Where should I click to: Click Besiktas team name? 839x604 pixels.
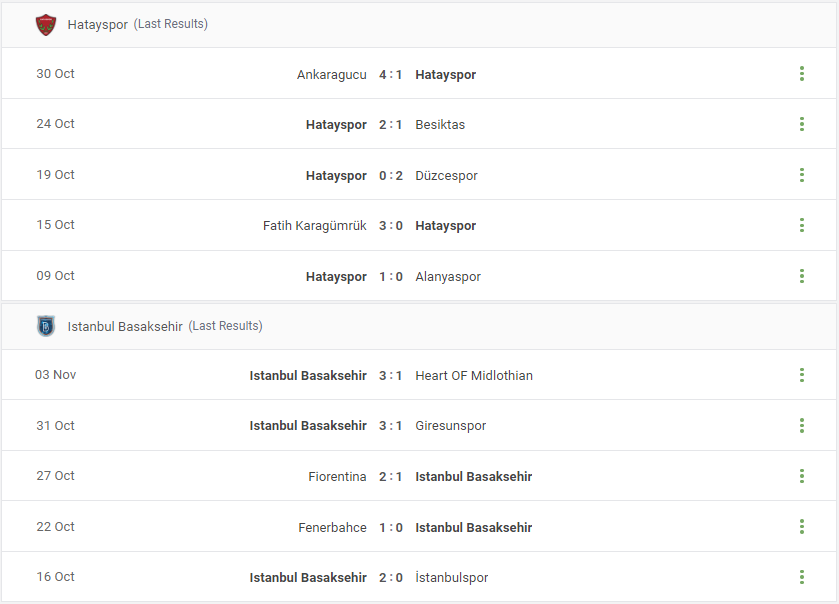[x=440, y=125]
